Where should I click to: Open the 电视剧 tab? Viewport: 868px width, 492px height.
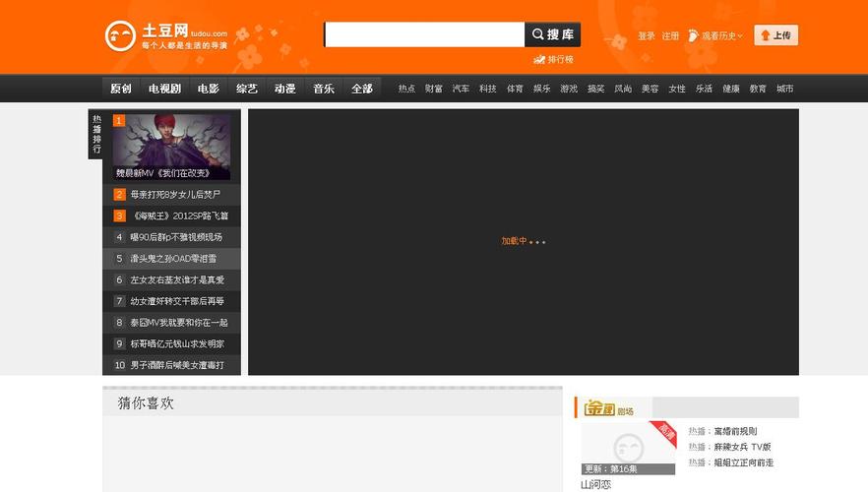click(164, 89)
